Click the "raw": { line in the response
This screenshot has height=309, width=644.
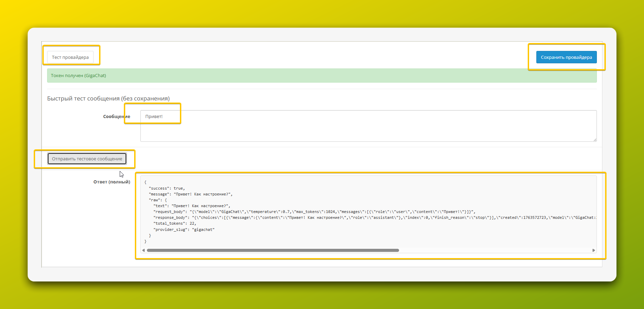[x=158, y=200]
